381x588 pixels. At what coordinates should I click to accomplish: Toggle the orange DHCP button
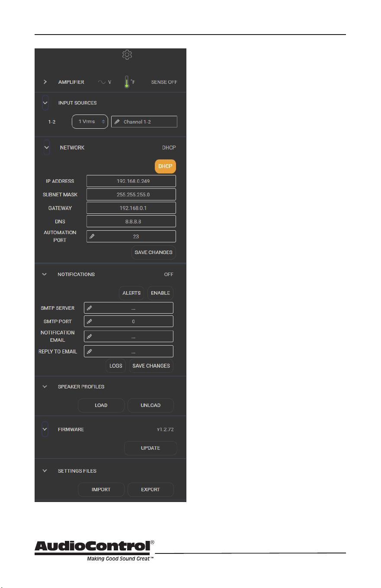166,166
